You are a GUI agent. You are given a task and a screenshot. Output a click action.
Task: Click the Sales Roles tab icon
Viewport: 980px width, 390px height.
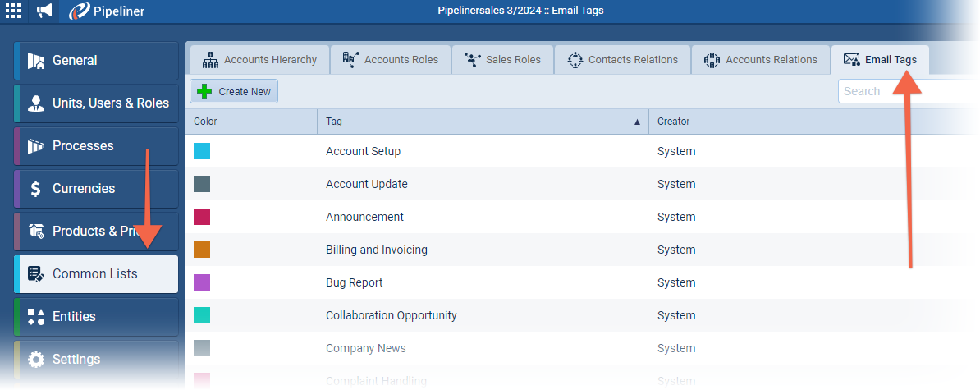(472, 60)
